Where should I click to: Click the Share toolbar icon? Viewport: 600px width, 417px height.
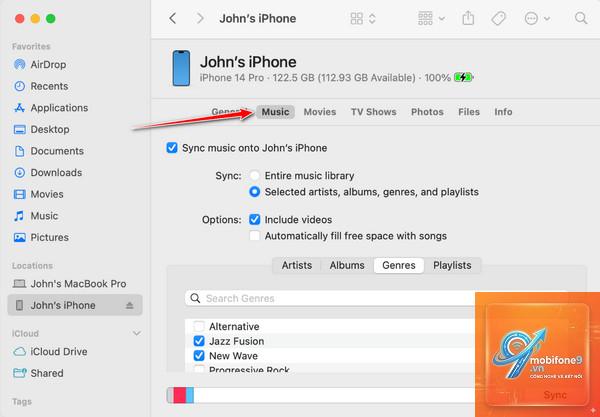(468, 18)
